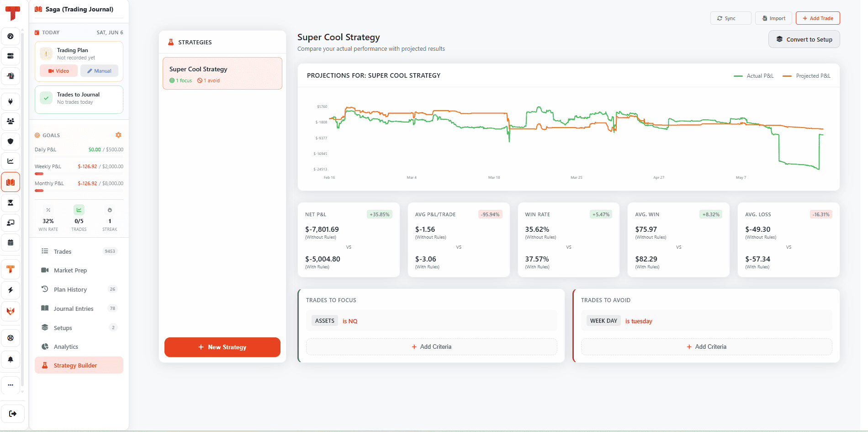Click the 'ASSETS is NQ' focus criterion
Image resolution: width=868 pixels, height=432 pixels.
pyautogui.click(x=432, y=321)
